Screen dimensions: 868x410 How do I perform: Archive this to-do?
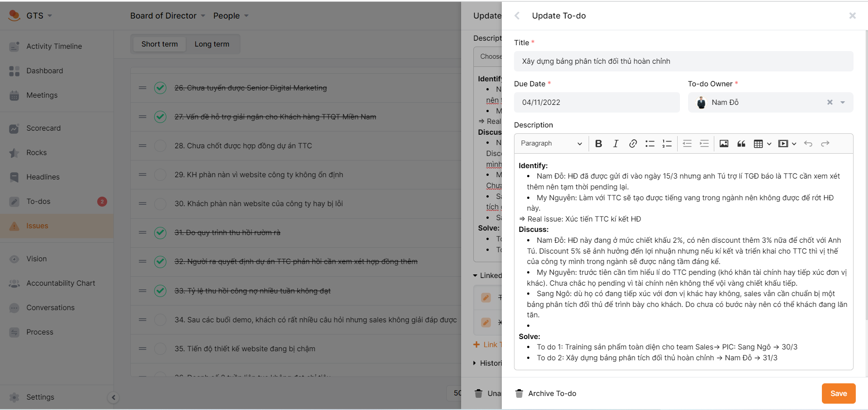click(x=546, y=393)
